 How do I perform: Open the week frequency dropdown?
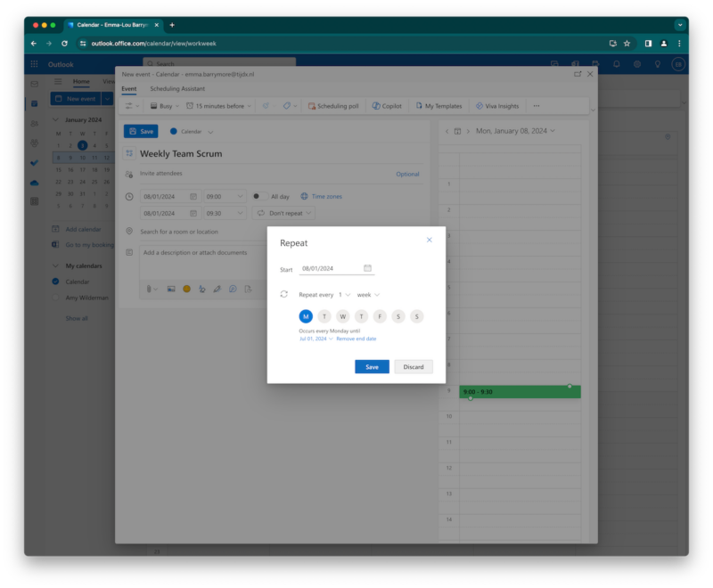(x=368, y=295)
